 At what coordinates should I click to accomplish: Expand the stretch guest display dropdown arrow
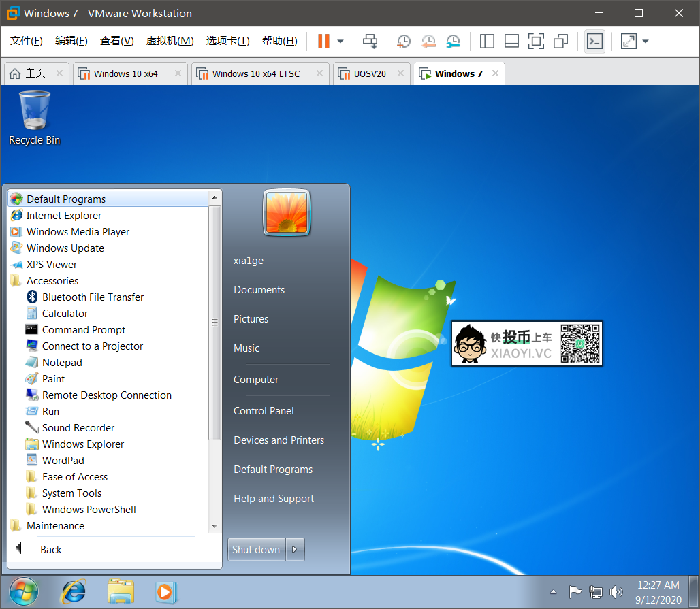click(646, 42)
